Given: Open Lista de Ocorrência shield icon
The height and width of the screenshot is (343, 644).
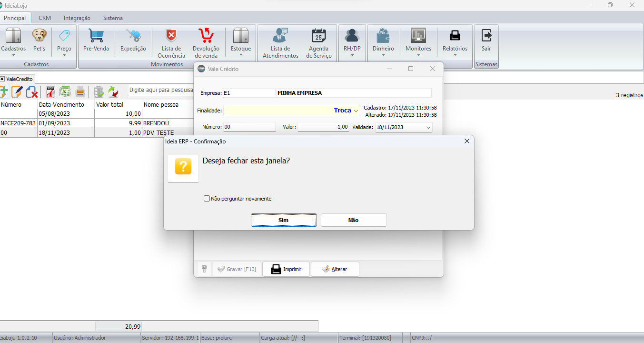Looking at the screenshot, I should [171, 36].
